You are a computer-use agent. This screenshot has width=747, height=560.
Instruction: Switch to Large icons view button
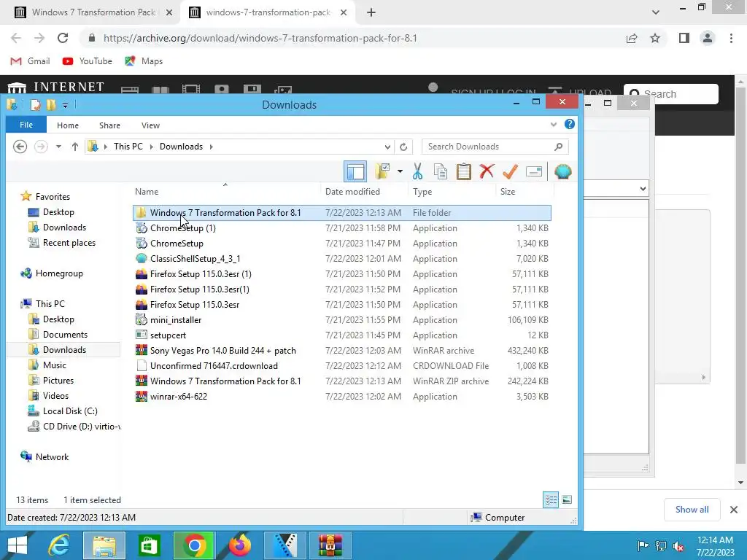click(566, 499)
